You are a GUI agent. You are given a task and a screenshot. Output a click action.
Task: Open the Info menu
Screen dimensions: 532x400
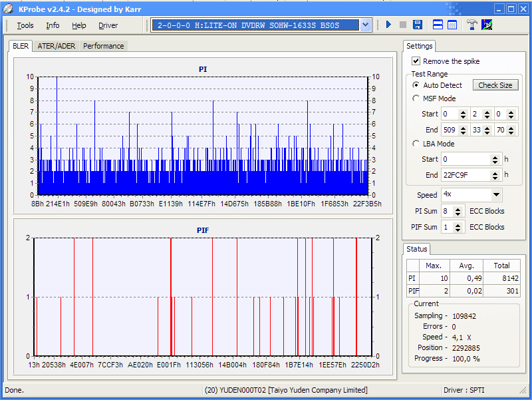click(53, 25)
